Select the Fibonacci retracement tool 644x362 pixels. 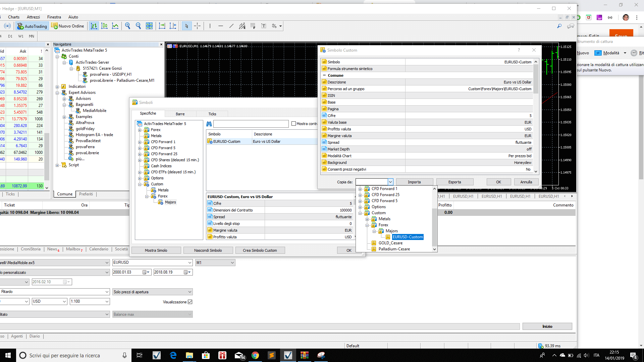pos(253,26)
